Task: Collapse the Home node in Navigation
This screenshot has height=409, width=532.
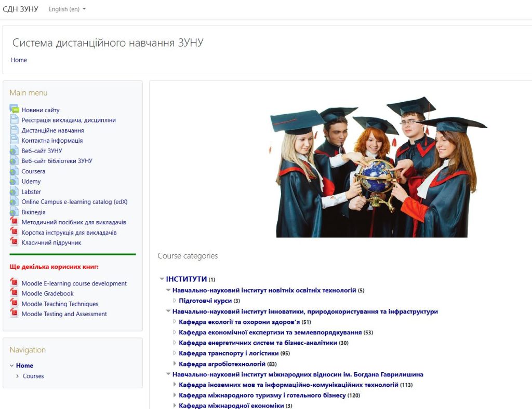Action: click(x=12, y=366)
